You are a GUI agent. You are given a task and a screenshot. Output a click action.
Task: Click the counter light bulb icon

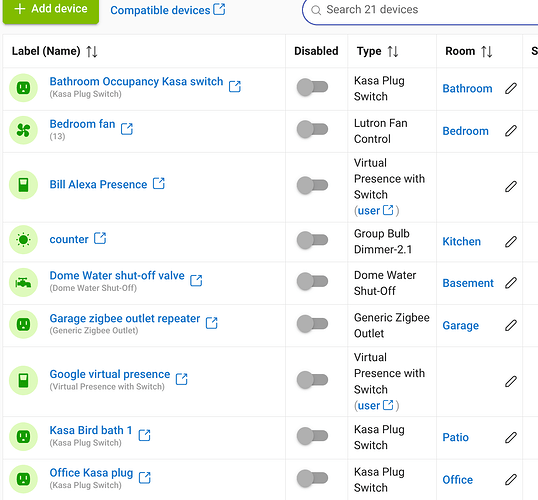pos(23,240)
